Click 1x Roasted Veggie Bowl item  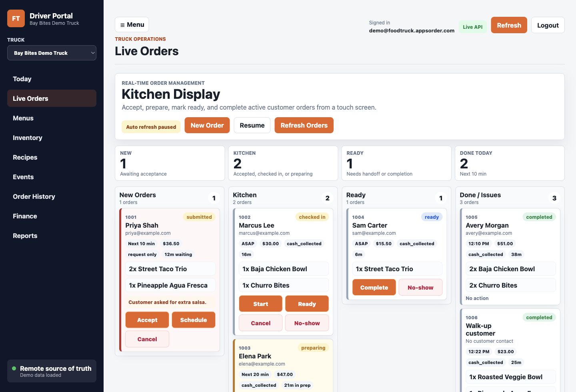511,377
